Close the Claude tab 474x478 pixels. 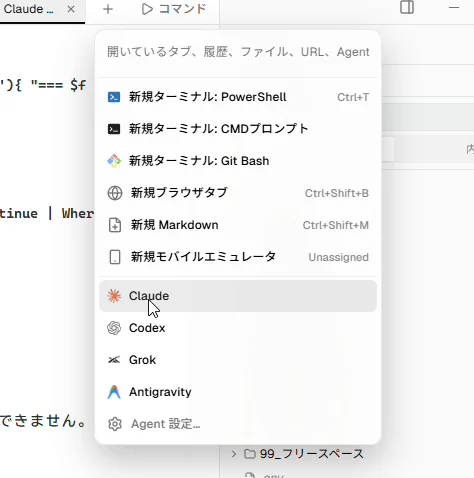[71, 9]
